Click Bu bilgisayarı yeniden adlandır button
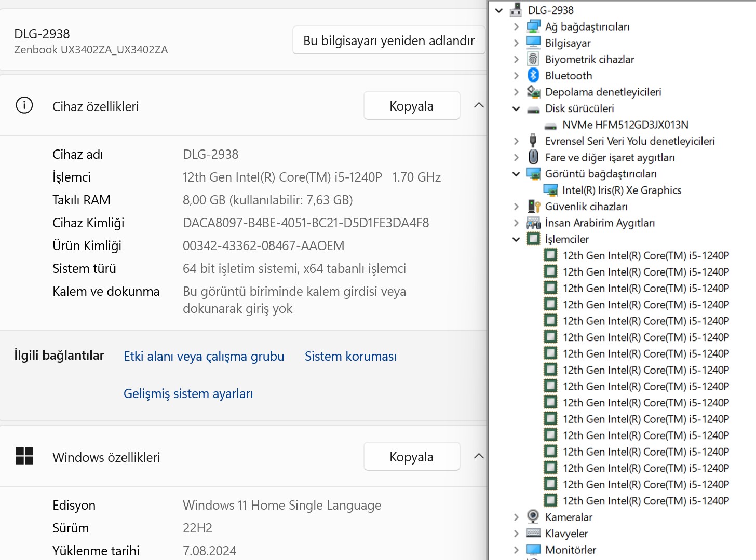Viewport: 756px width, 560px height. pos(389,40)
